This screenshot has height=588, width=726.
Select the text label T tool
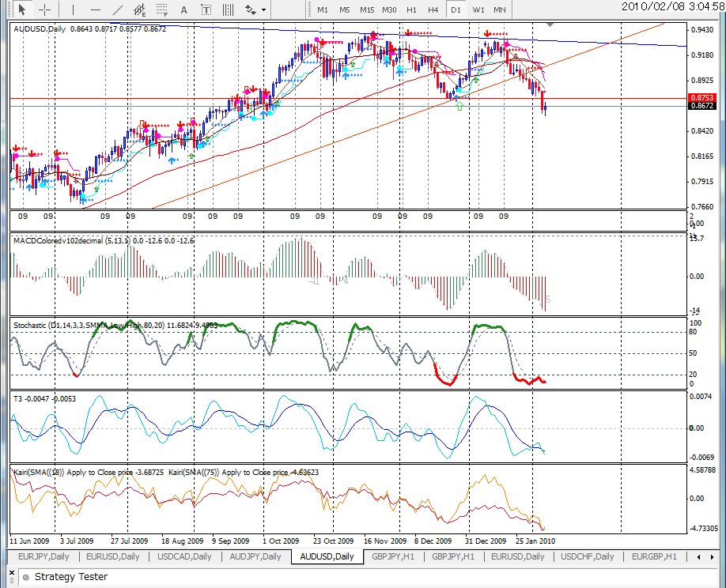pos(206,9)
